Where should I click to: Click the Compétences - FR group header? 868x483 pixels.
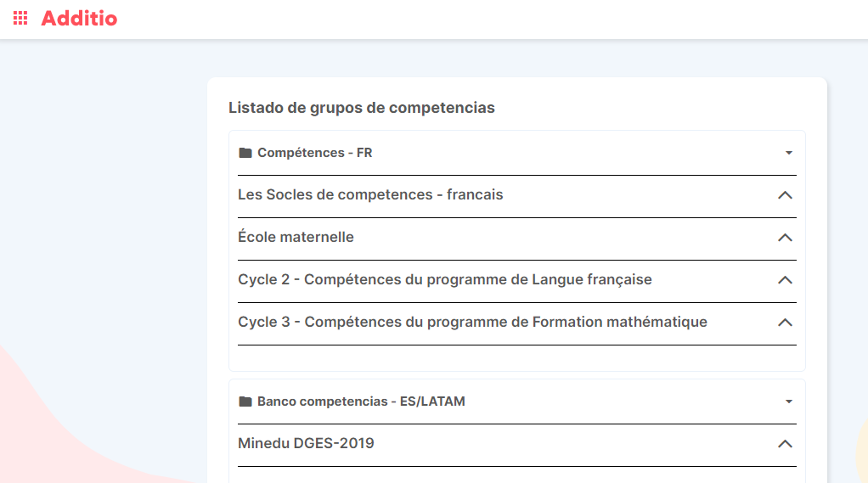(315, 153)
